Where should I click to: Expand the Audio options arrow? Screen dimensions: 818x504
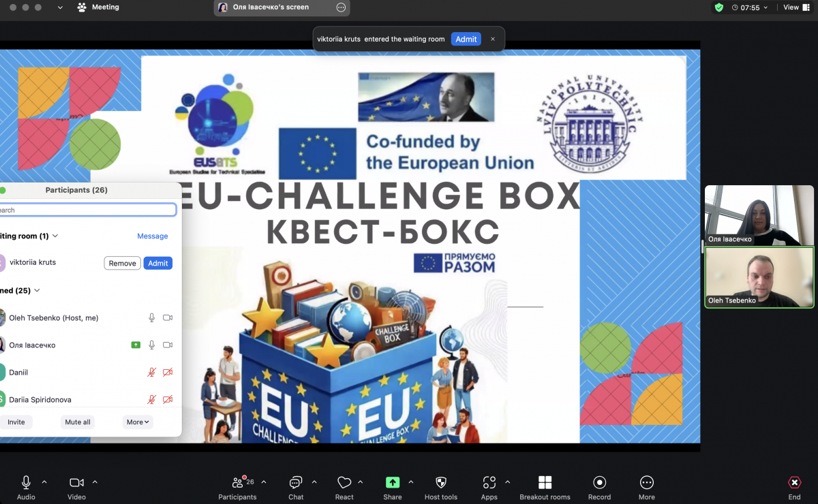tap(44, 482)
